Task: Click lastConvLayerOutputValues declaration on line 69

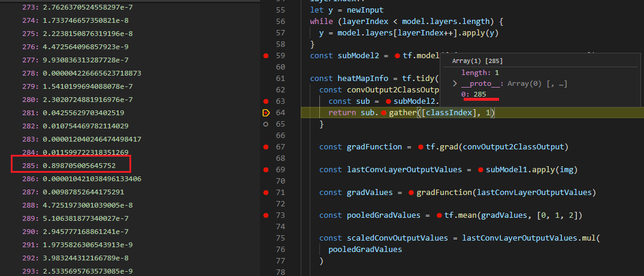Action: point(404,169)
